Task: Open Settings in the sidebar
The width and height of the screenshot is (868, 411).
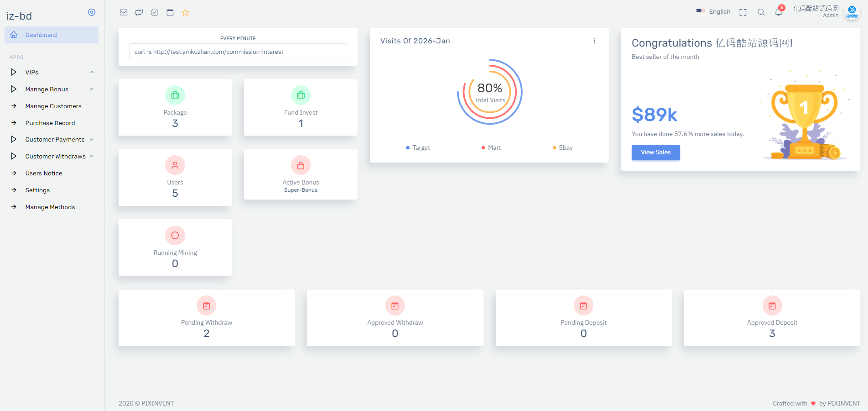Action: pos(37,190)
